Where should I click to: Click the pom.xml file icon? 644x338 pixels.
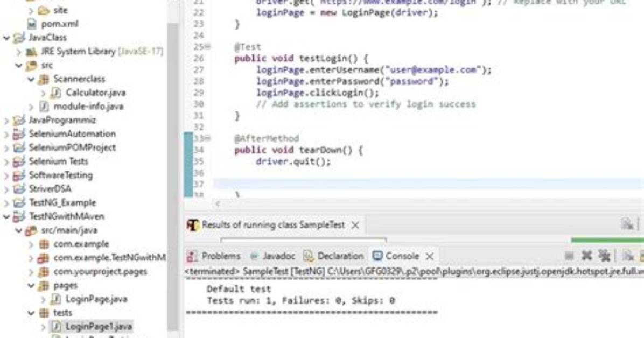coord(32,24)
